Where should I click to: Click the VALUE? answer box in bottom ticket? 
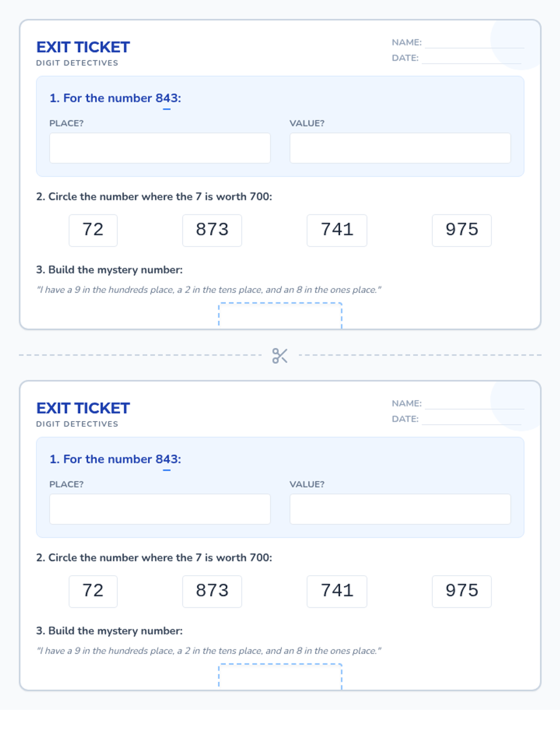[x=400, y=509]
